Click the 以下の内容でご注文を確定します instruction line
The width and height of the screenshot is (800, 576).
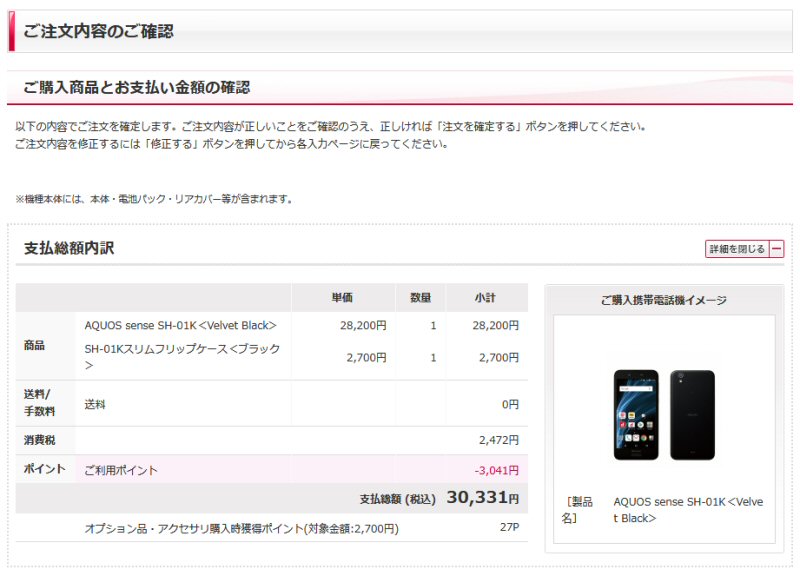(331, 127)
